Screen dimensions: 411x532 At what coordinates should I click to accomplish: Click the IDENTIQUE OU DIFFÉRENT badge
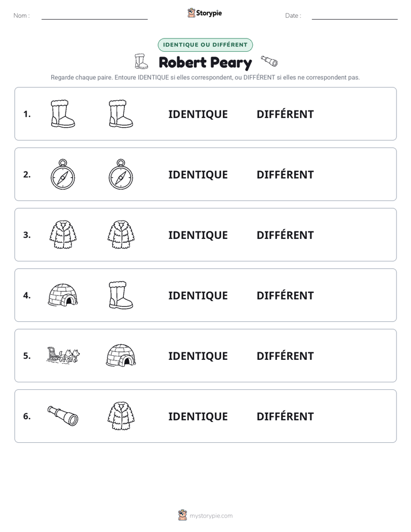click(x=205, y=45)
